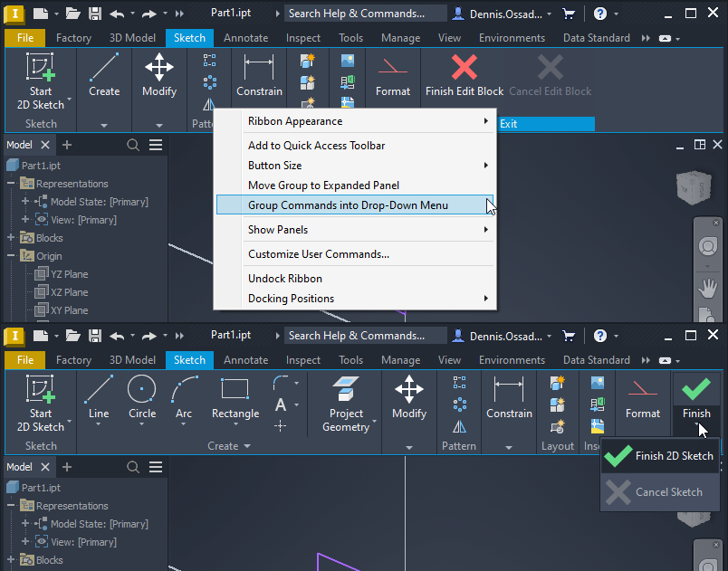Click Open folder icon in lower title bar
This screenshot has width=728, height=571.
pos(73,336)
